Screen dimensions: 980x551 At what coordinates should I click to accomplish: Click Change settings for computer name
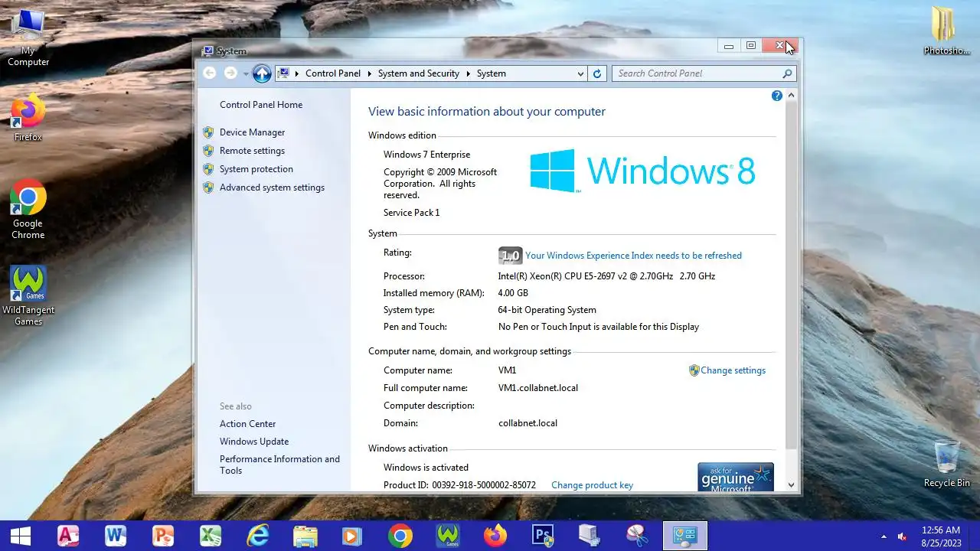pyautogui.click(x=733, y=370)
